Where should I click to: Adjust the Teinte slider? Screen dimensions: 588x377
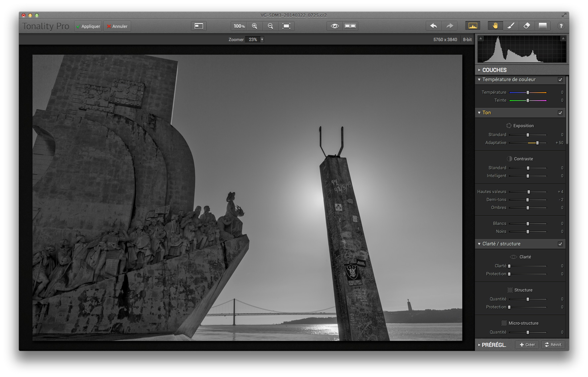(x=528, y=100)
